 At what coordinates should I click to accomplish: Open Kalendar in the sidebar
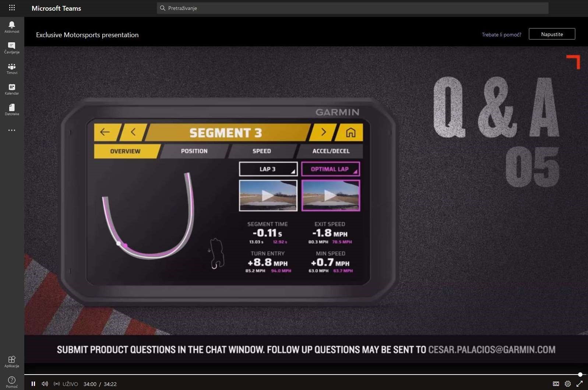(12, 89)
